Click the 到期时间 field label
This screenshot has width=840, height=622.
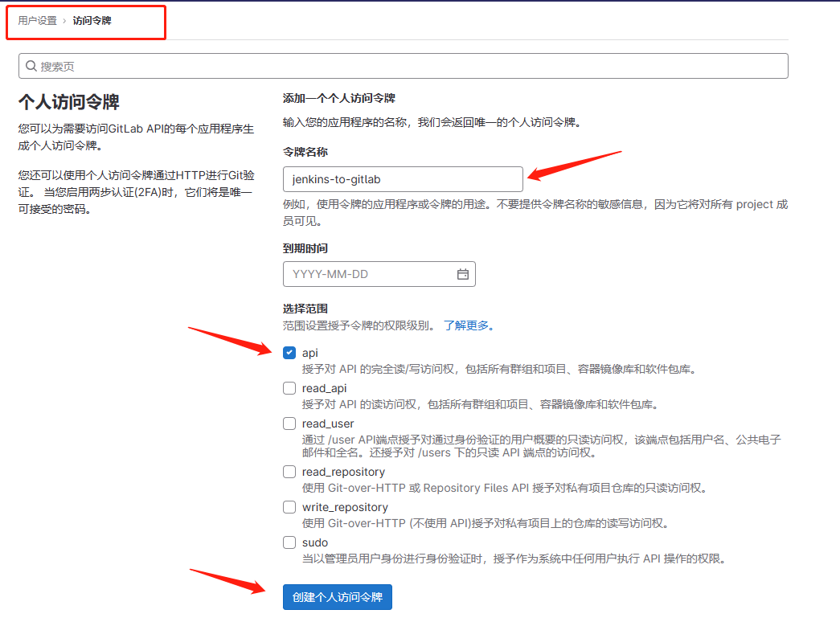(305, 248)
